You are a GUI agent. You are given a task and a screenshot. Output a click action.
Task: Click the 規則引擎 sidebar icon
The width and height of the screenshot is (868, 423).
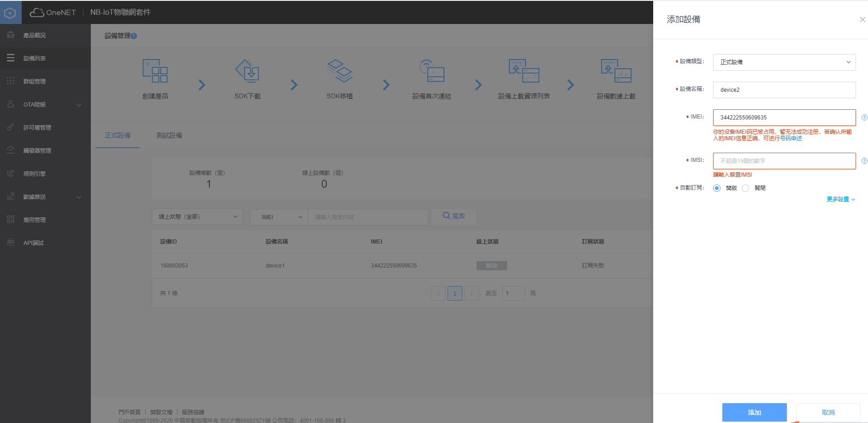pyautogui.click(x=11, y=173)
